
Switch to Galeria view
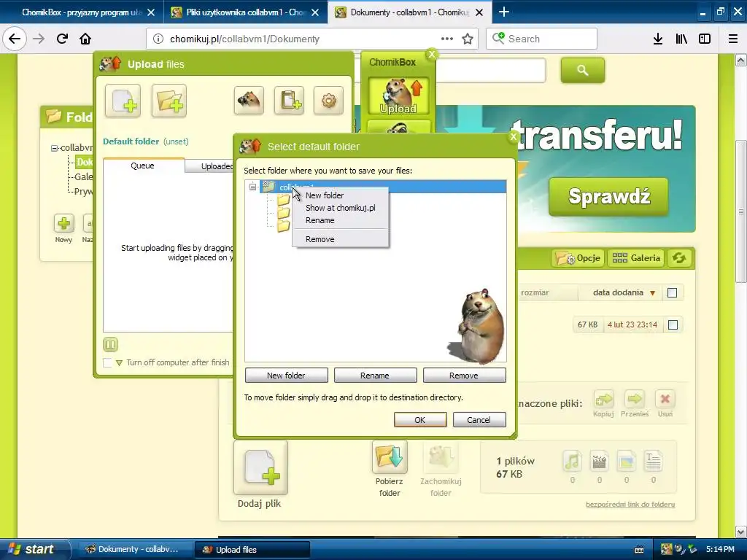(636, 258)
